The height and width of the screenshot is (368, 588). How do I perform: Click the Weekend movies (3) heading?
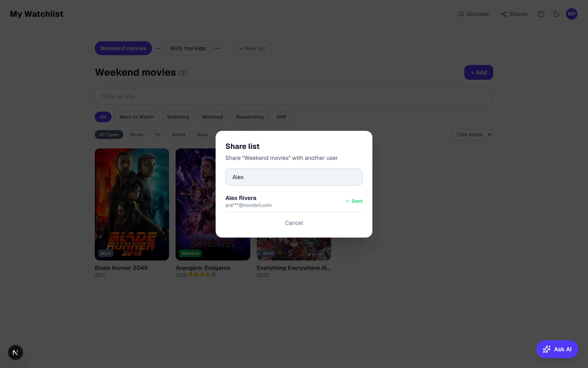(x=141, y=72)
